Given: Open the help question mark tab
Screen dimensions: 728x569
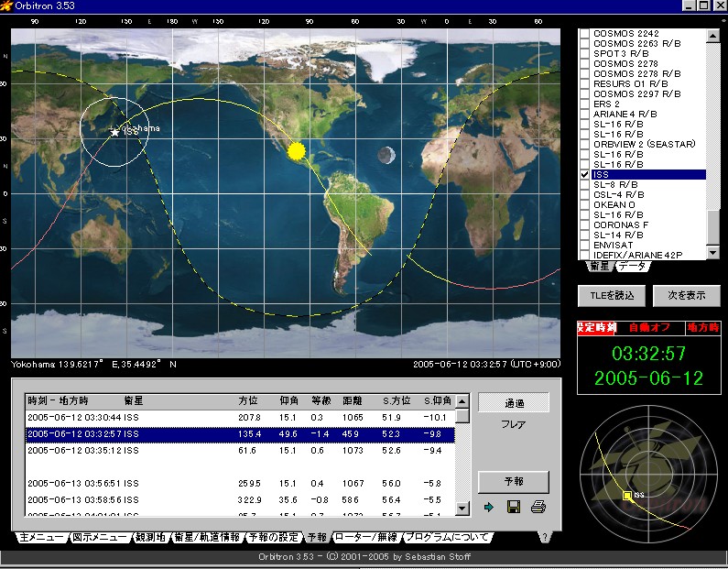Looking at the screenshot, I should tap(545, 538).
